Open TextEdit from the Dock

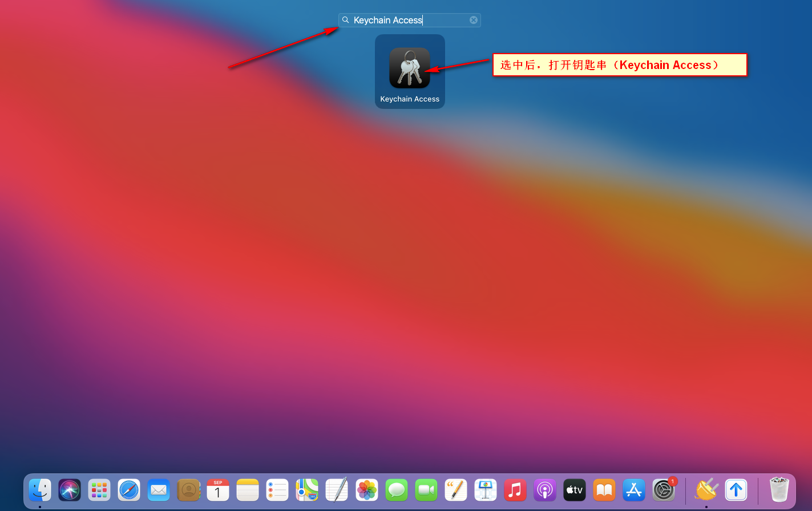point(337,490)
